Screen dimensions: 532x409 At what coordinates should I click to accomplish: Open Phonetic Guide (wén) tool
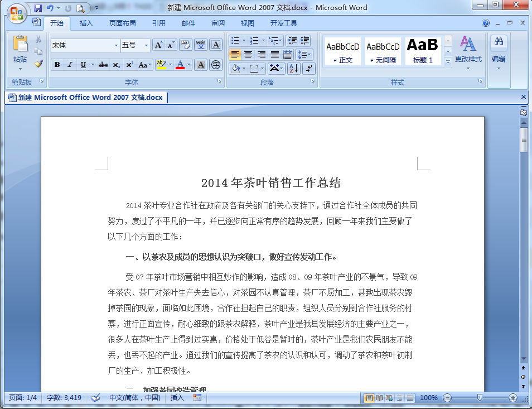click(x=201, y=45)
